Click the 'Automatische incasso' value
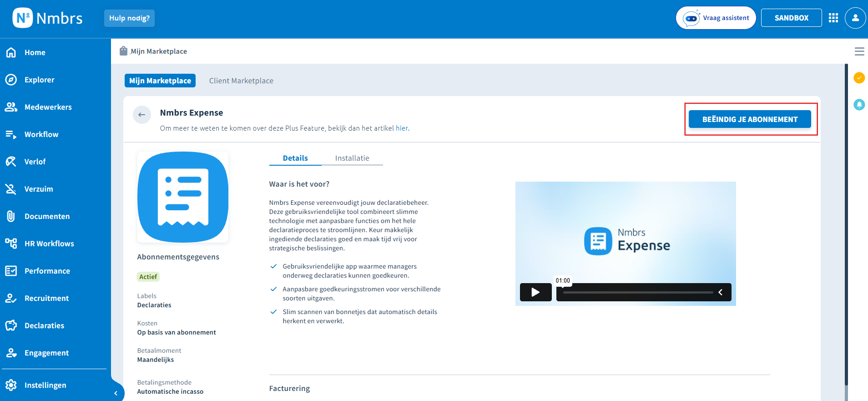Viewport: 868px width, 401px height. point(170,391)
